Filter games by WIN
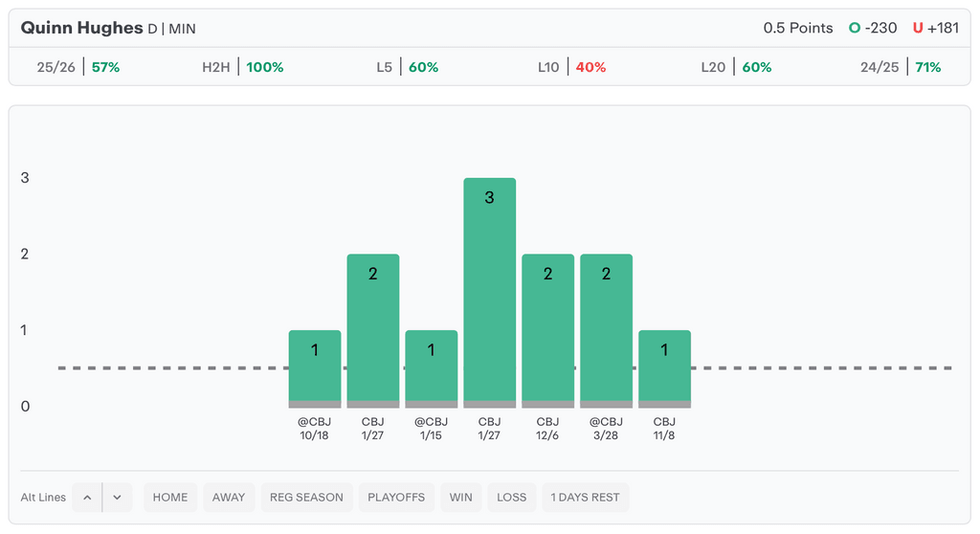Viewport: 980px width, 534px height. tap(460, 498)
